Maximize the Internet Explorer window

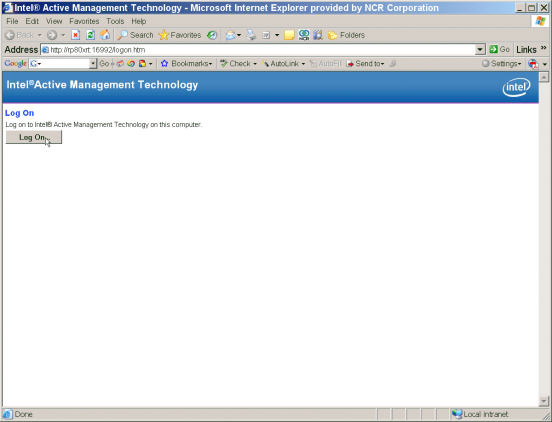pyautogui.click(x=532, y=8)
